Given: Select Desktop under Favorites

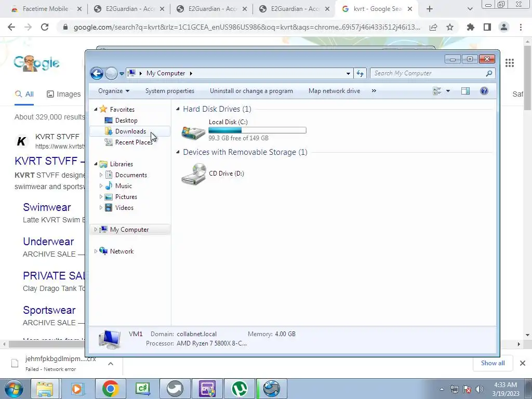Looking at the screenshot, I should [126, 121].
